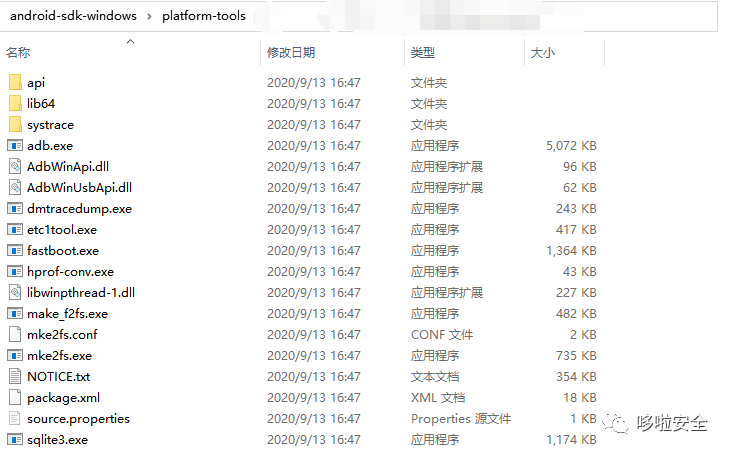Screen dimensions: 731x455
Task: Select the AdbWinUsbApi.dll file name
Action: [79, 188]
